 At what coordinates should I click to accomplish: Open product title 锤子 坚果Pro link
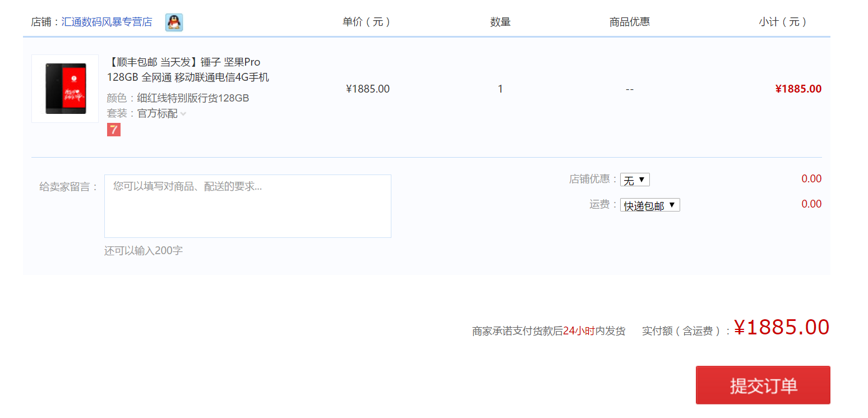[188, 70]
